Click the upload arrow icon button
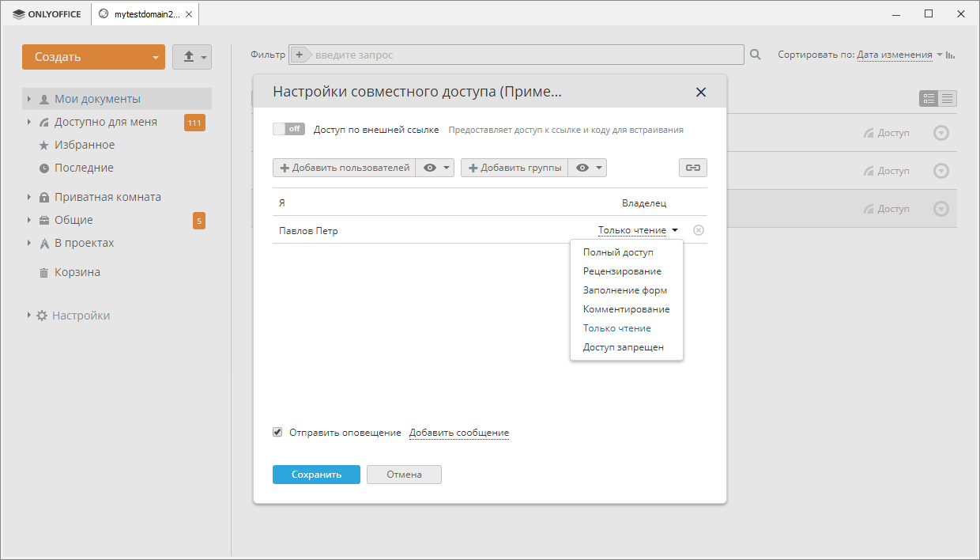 (192, 57)
